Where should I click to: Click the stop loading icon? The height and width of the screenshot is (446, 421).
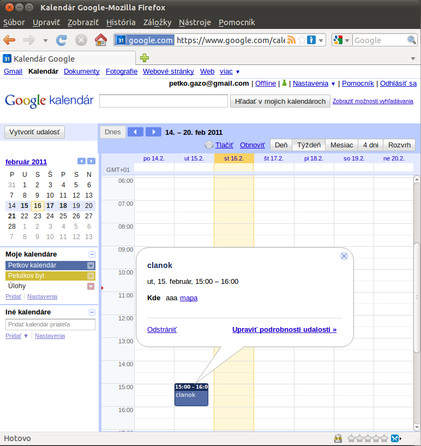81,40
